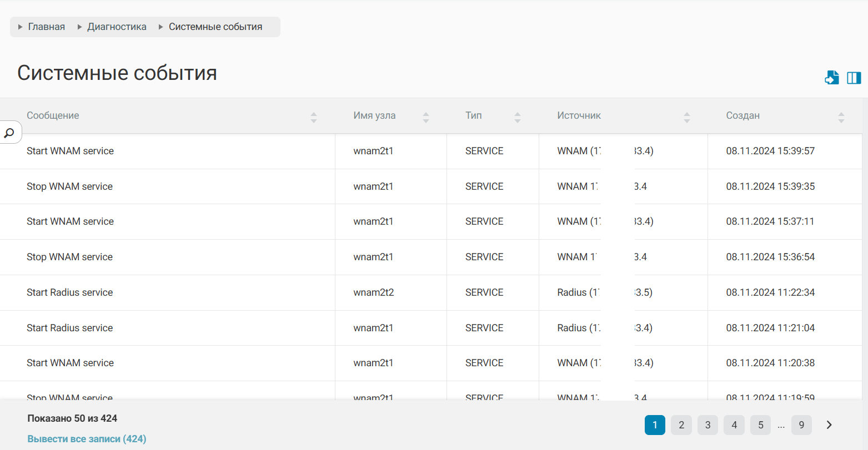Sort by the Источник column arrows
Viewport: 868px width, 450px height.
click(687, 117)
